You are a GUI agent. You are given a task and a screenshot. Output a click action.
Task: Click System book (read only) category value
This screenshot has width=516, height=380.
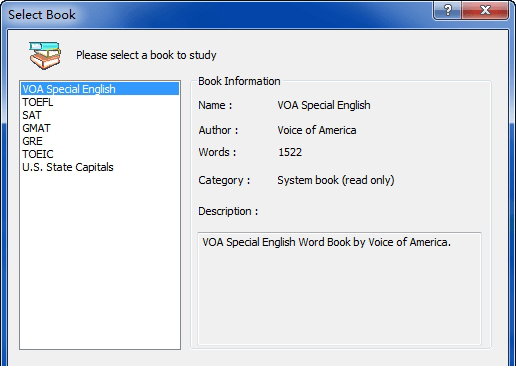[x=336, y=180]
